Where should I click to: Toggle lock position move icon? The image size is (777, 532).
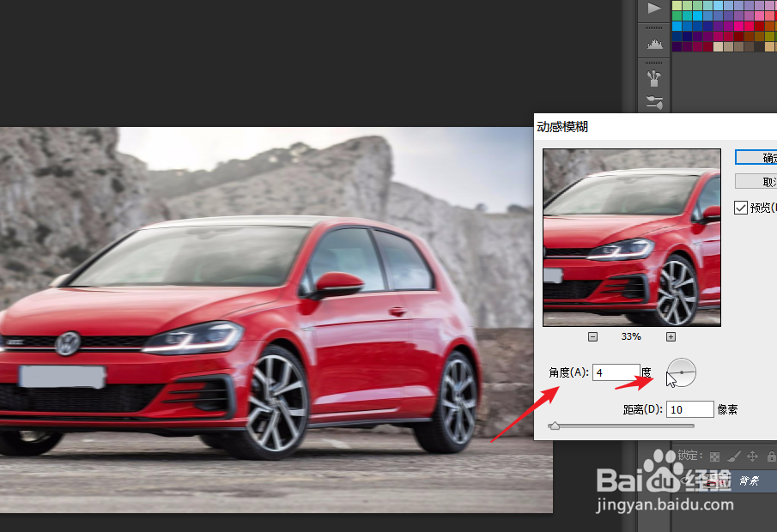pyautogui.click(x=753, y=456)
